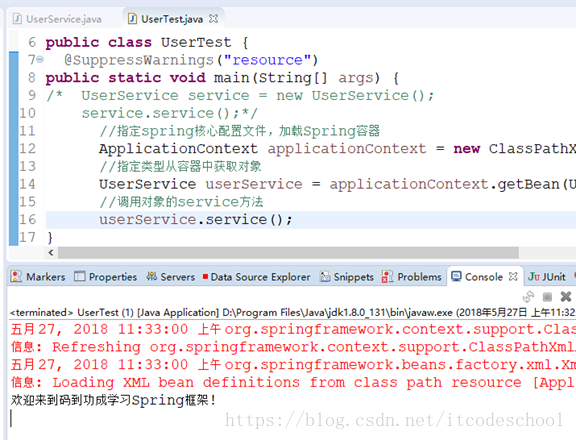Click the Snippets tab icon
576x440 pixels.
click(325, 276)
